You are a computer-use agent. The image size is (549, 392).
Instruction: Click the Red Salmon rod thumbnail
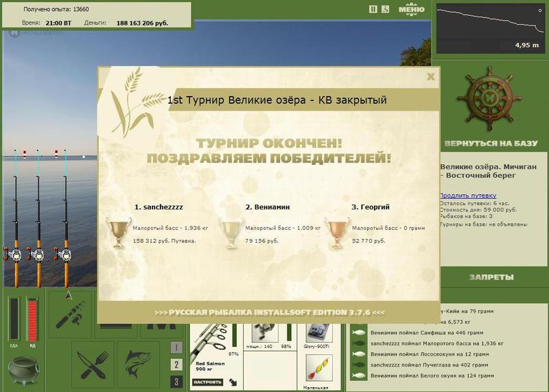tap(209, 342)
